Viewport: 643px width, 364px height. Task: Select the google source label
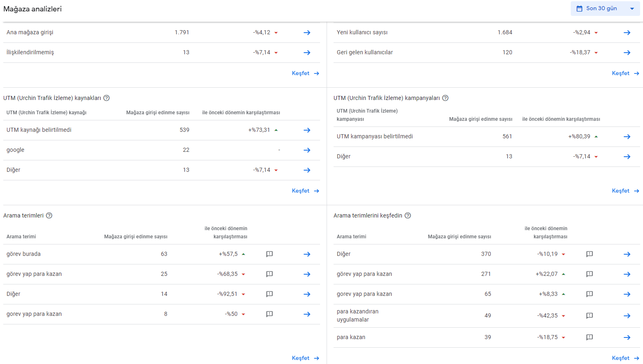click(16, 150)
